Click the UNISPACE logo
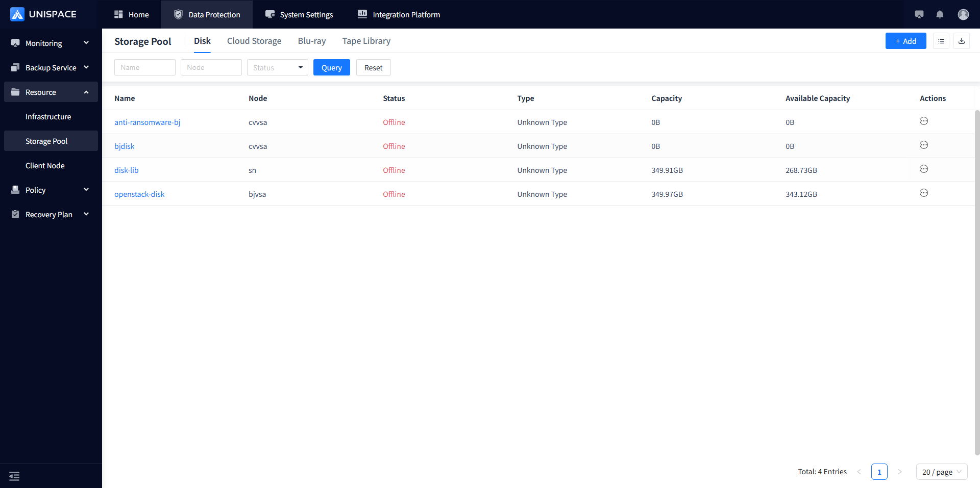This screenshot has height=488, width=980. (43, 14)
